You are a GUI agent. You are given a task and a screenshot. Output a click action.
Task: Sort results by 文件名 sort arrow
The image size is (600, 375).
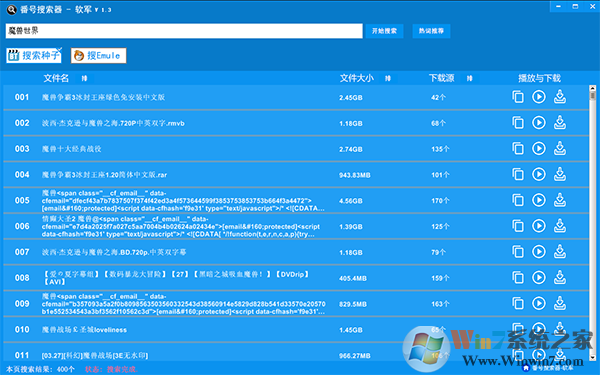pyautogui.click(x=84, y=78)
